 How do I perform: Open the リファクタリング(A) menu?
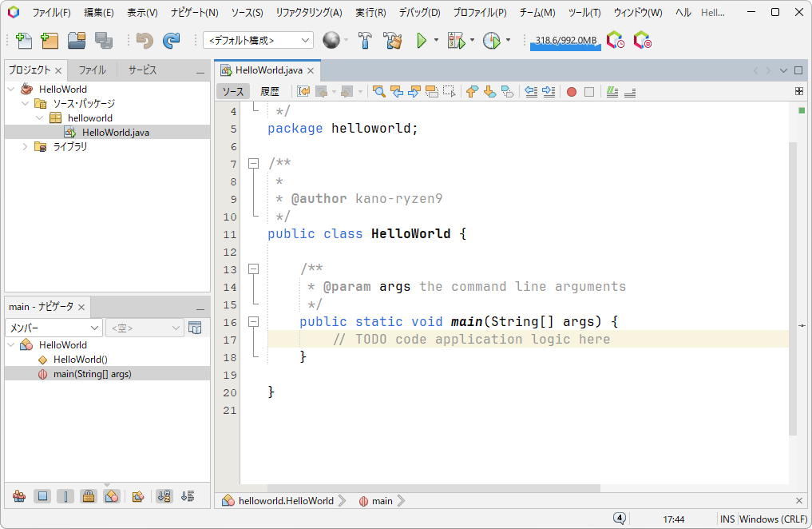pyautogui.click(x=309, y=13)
